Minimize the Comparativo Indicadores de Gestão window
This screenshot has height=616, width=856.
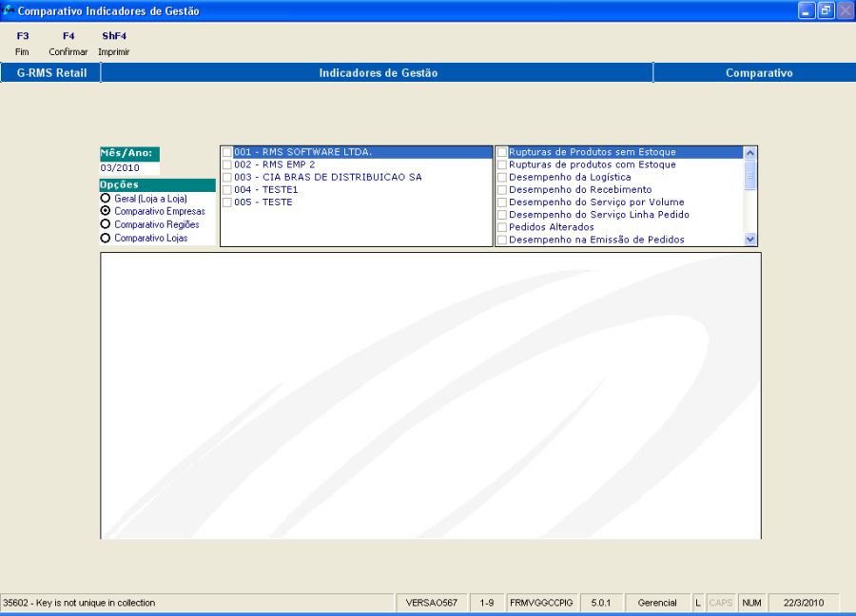(x=807, y=10)
